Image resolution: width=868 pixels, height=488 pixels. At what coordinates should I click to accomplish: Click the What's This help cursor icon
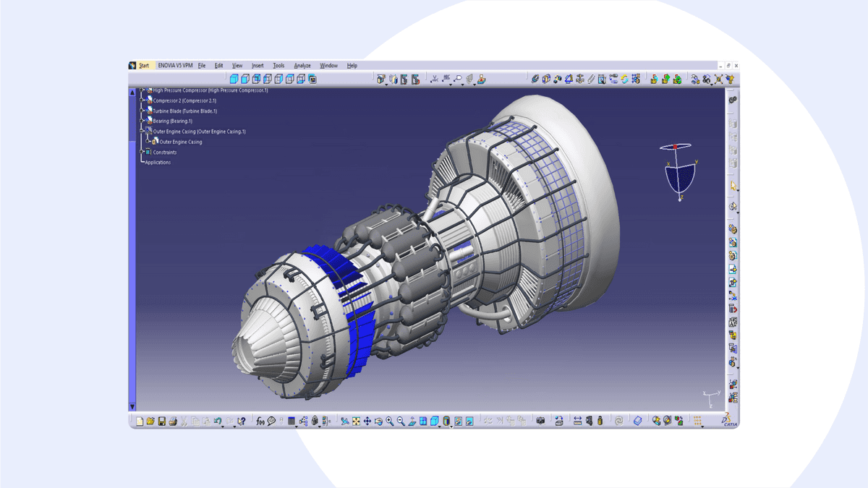point(242,421)
